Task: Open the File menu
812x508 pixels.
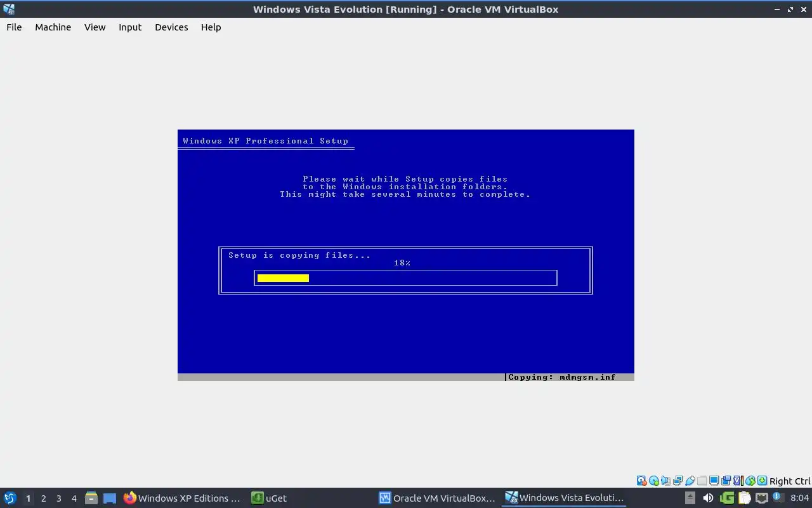Action: (x=14, y=27)
